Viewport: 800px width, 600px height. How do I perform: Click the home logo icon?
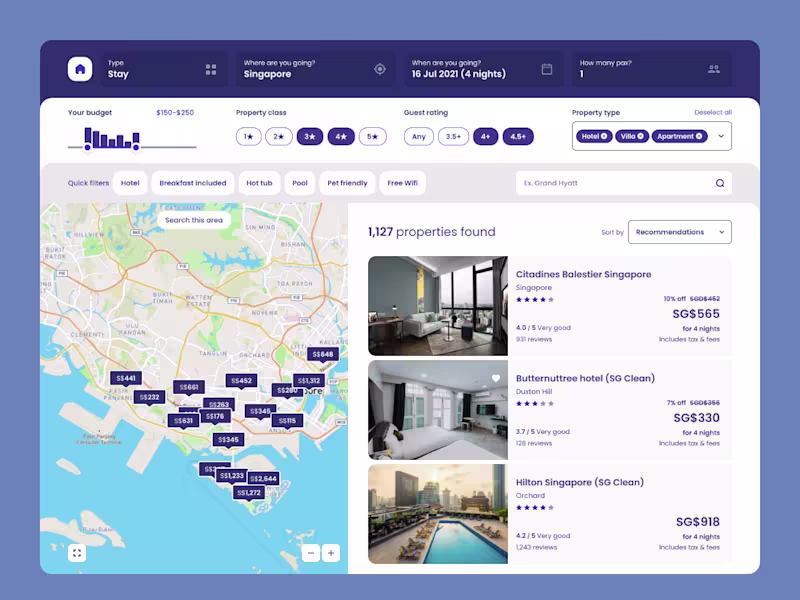[x=80, y=69]
